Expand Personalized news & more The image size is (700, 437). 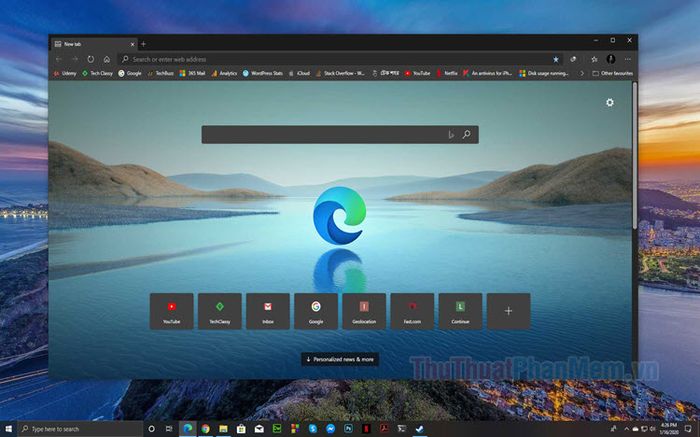[340, 359]
